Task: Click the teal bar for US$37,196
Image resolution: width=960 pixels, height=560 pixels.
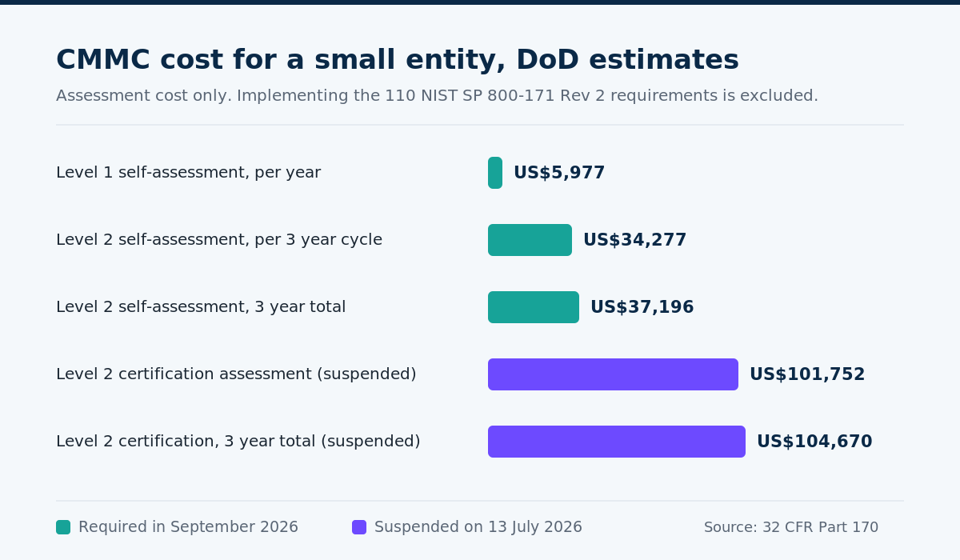Action: [534, 307]
